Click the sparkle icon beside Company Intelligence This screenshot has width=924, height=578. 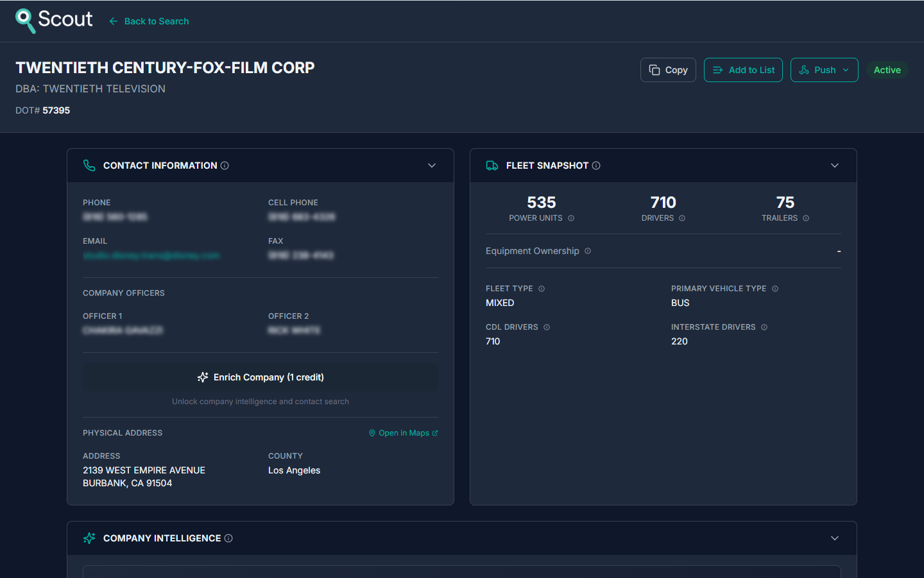click(x=89, y=538)
